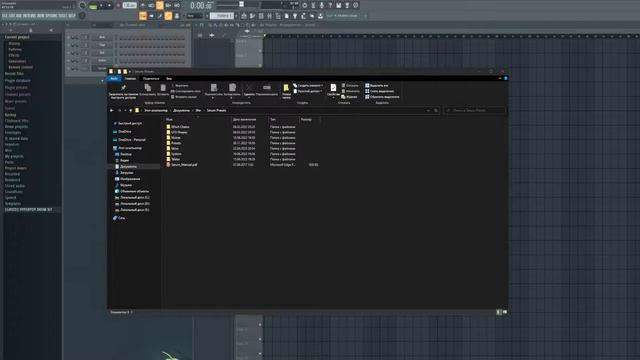Toggle the metronome icon in FL Studio toolbar

click(142, 5)
